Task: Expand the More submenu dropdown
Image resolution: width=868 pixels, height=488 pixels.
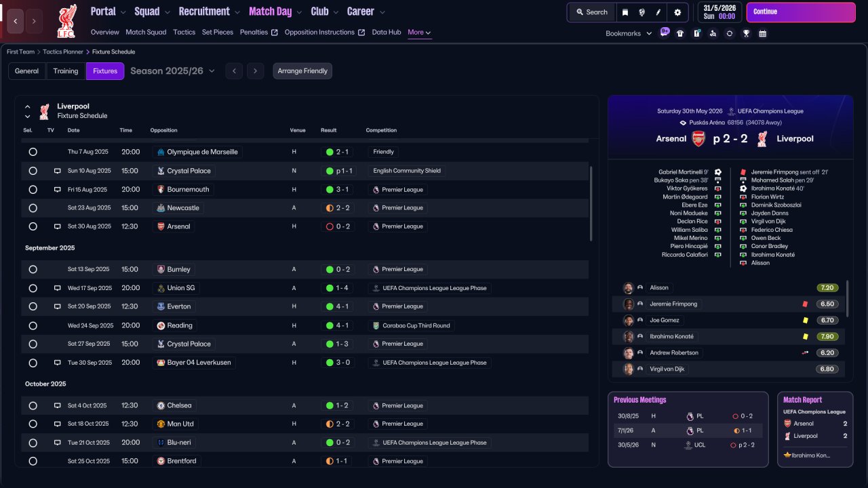Action: point(419,32)
